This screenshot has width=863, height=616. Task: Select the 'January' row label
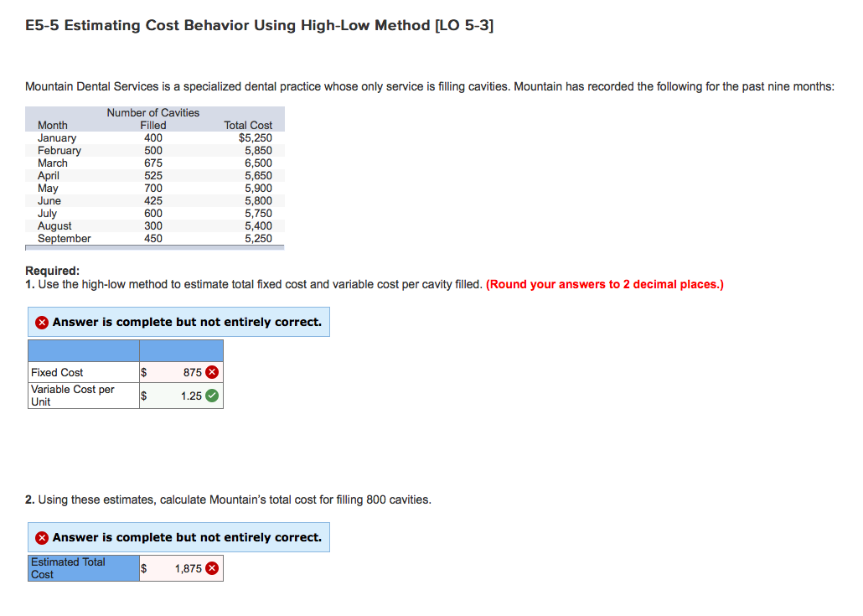coord(57,138)
